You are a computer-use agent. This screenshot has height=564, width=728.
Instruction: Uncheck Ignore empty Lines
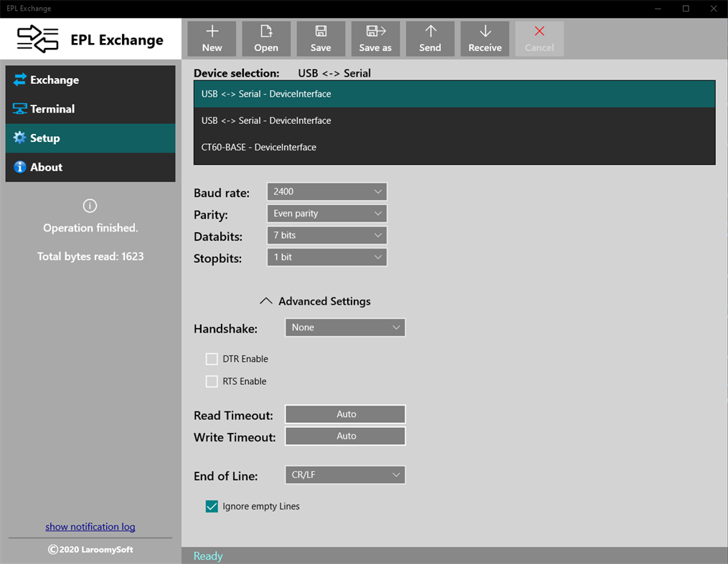[212, 506]
